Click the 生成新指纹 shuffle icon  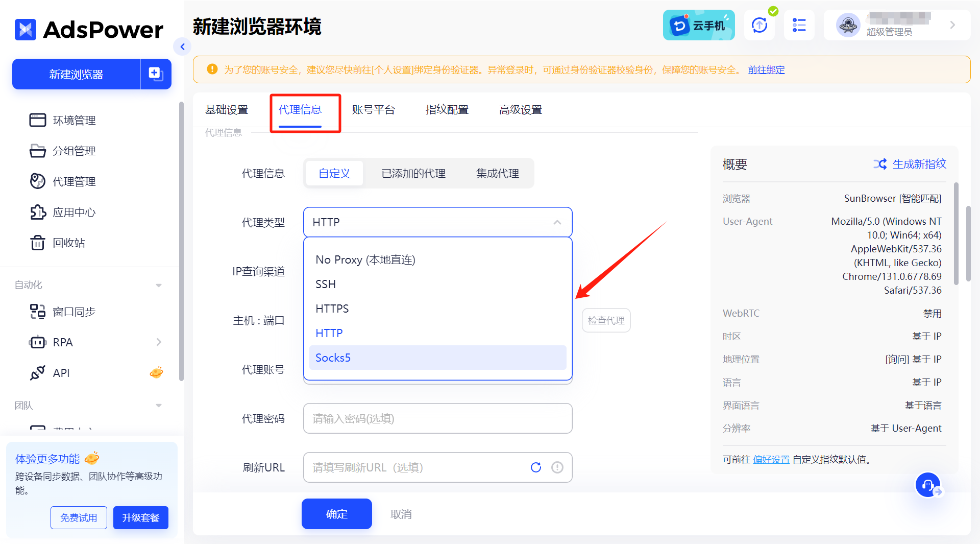click(x=879, y=164)
